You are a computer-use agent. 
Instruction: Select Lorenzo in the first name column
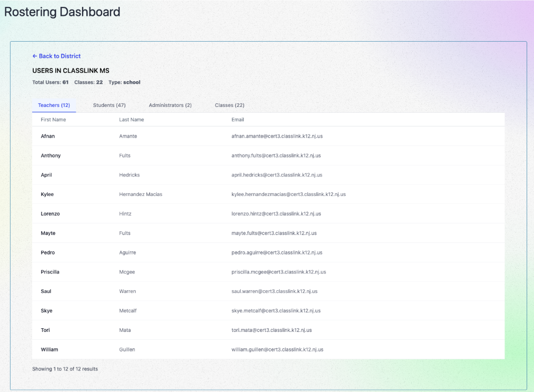pos(50,214)
